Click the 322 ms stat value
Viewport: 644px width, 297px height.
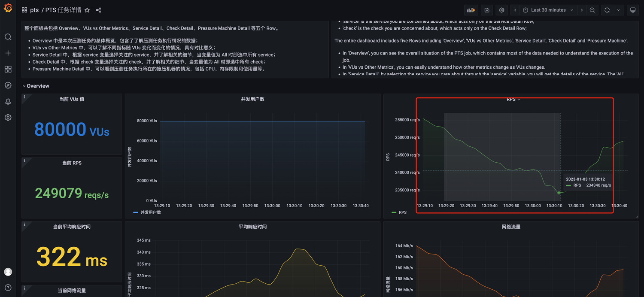pos(72,257)
